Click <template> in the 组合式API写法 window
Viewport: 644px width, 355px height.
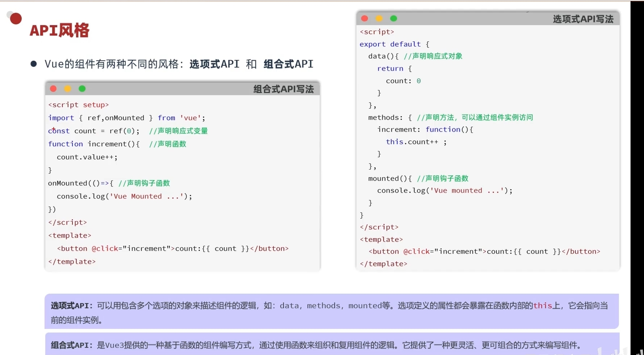[x=70, y=236]
